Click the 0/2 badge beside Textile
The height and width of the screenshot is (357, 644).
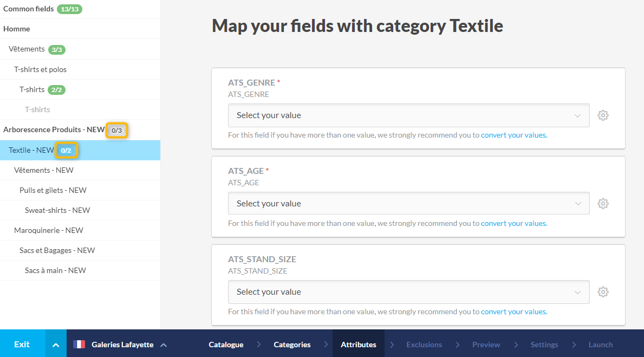pos(66,150)
